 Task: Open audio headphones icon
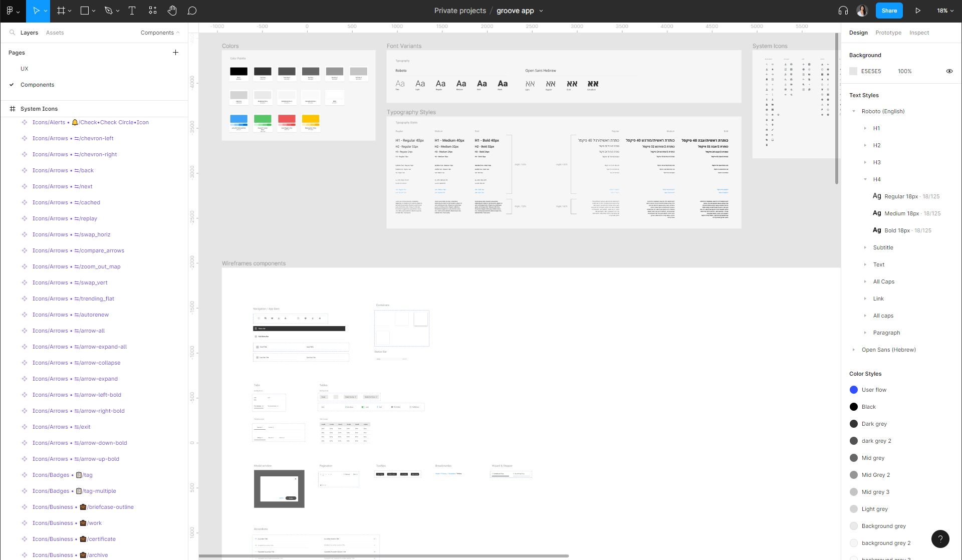[x=843, y=11]
